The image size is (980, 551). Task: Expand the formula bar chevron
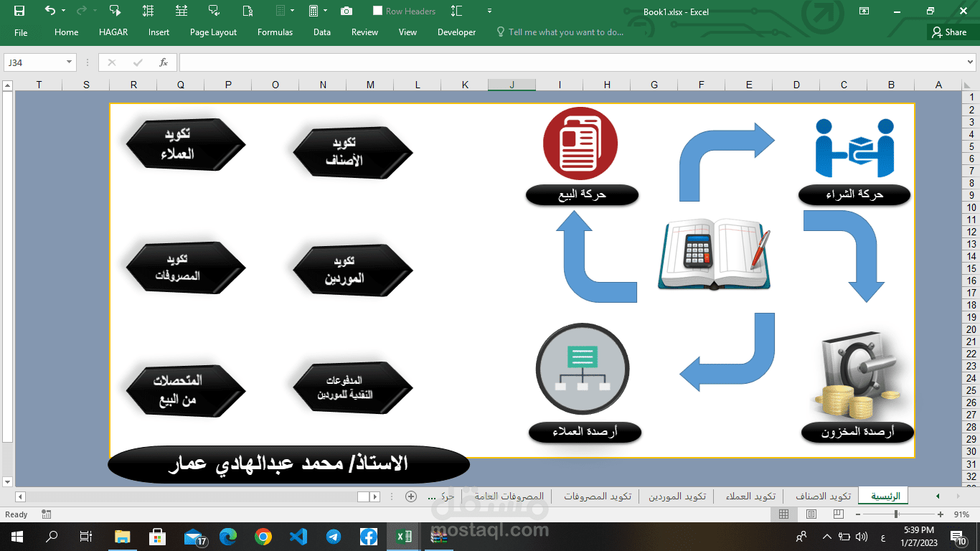[971, 62]
